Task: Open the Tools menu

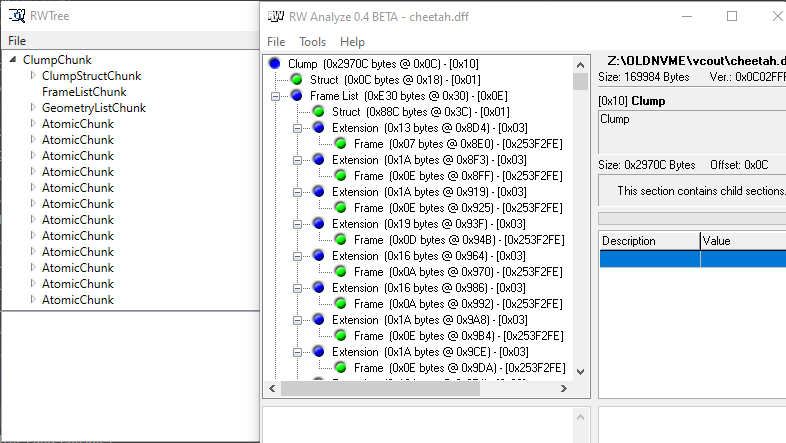Action: [x=312, y=42]
